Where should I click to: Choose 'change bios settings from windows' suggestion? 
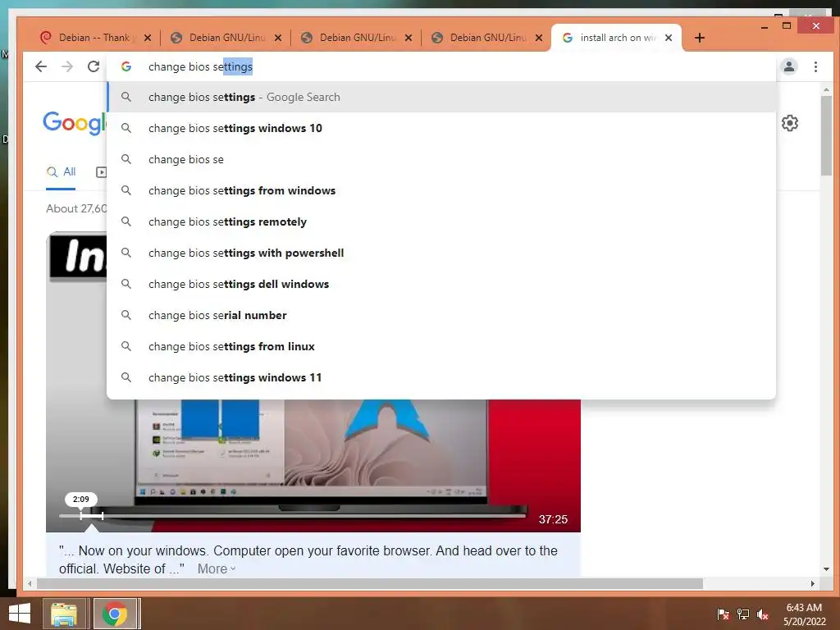pos(441,190)
